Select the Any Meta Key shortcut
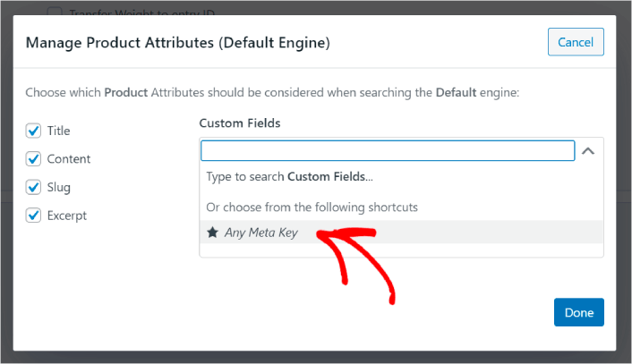 tap(401, 233)
